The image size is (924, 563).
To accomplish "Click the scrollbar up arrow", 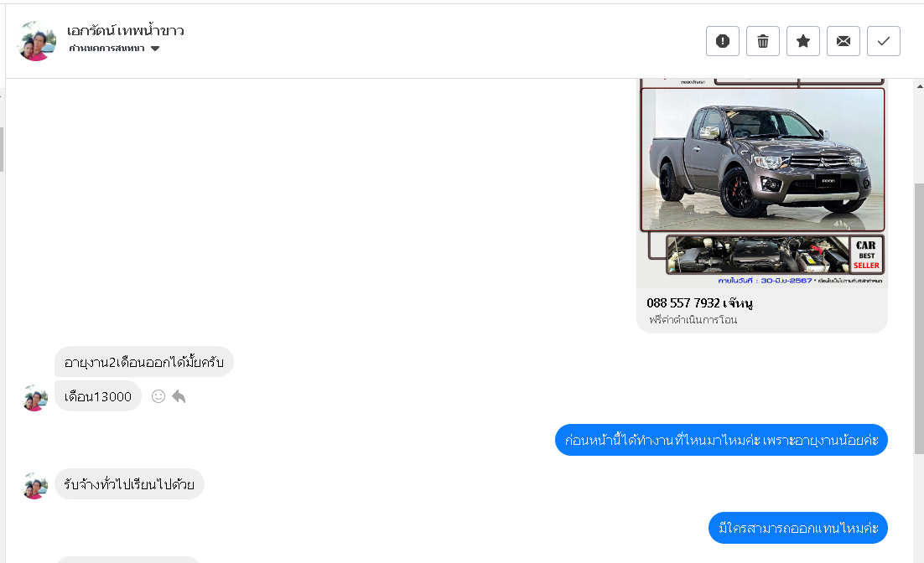I will point(920,86).
